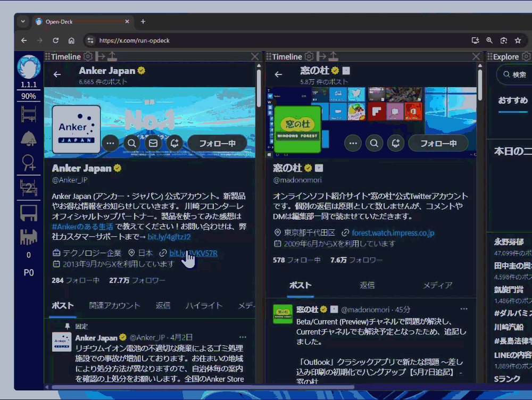Click the browser zoom magnifier icon
The width and height of the screenshot is (532, 400).
489,40
